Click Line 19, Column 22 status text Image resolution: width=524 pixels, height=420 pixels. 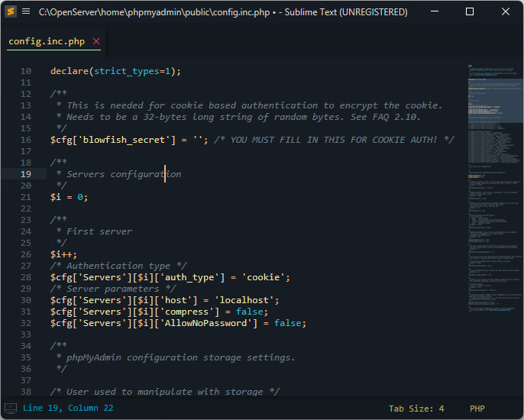[x=68, y=408]
